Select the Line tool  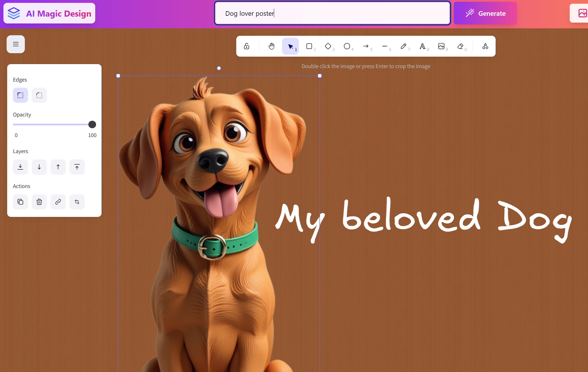[x=385, y=46]
